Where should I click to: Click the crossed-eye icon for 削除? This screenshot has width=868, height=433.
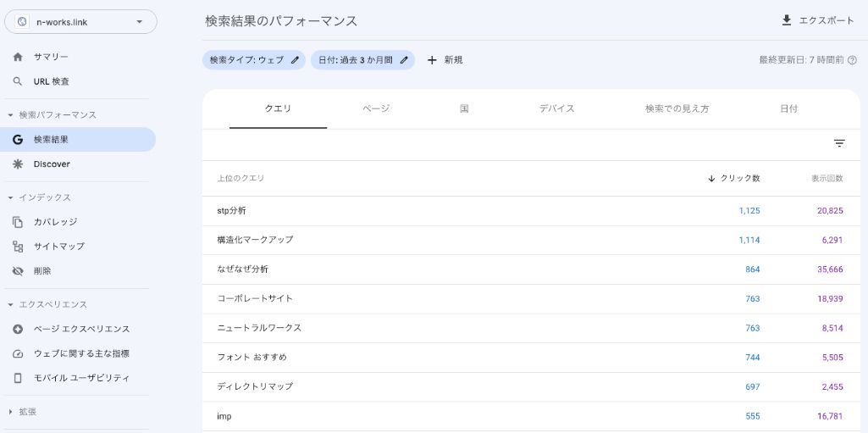(x=18, y=271)
